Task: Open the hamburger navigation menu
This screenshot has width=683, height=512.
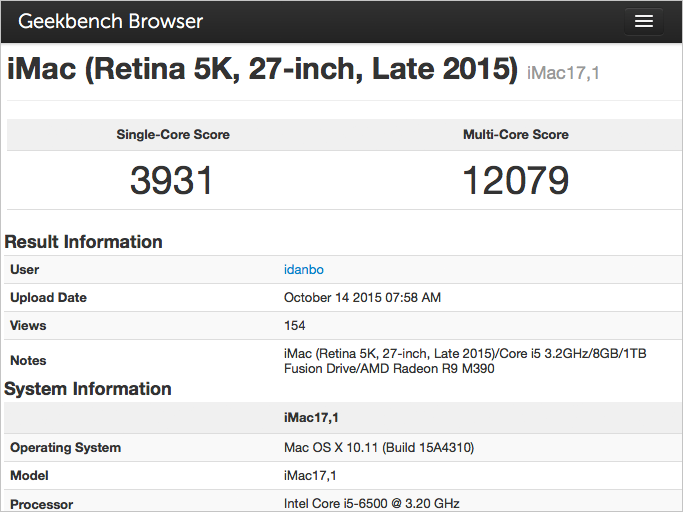Action: 643,21
